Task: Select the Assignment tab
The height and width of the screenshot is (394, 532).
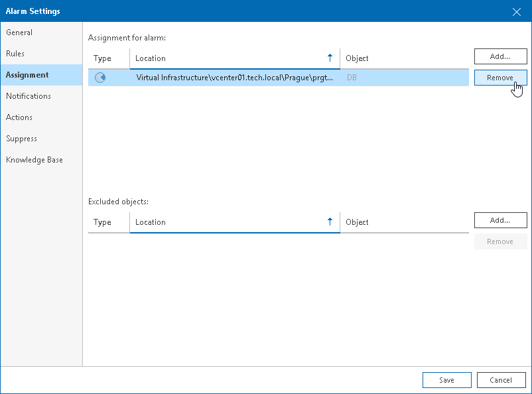Action: coord(27,75)
